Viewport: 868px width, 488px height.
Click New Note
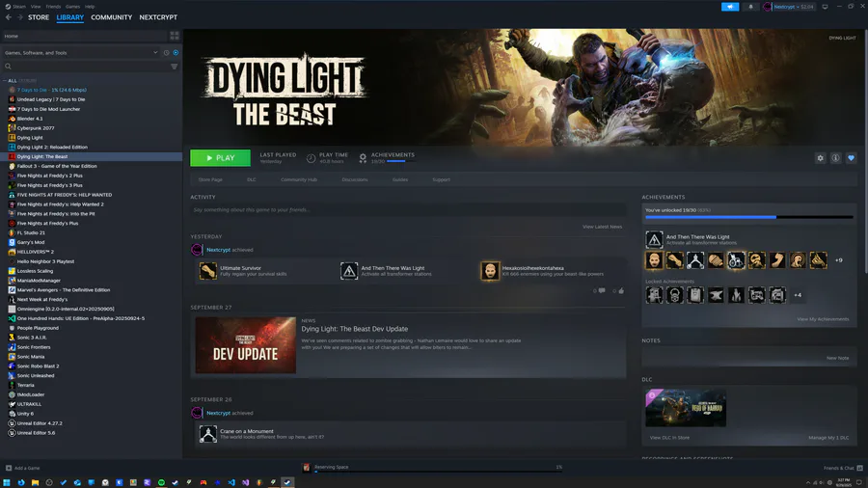[x=837, y=358]
